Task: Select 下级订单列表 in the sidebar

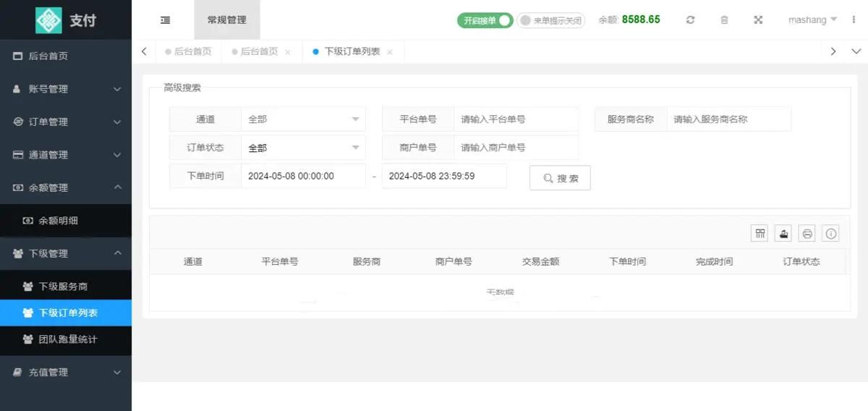Action: click(x=66, y=313)
